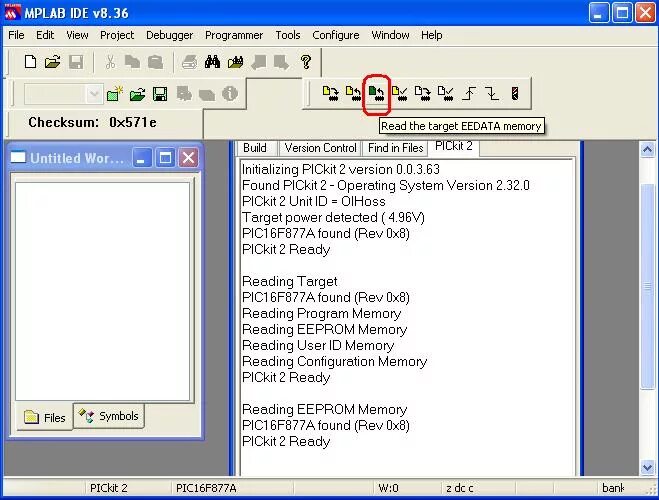Screen dimensions: 659x500
Task: Click the output window vertical scrollbar thumb
Action: pyautogui.click(x=647, y=287)
